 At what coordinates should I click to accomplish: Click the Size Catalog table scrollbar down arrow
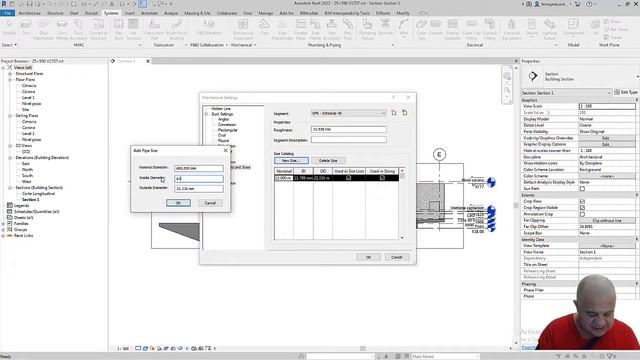[x=402, y=237]
